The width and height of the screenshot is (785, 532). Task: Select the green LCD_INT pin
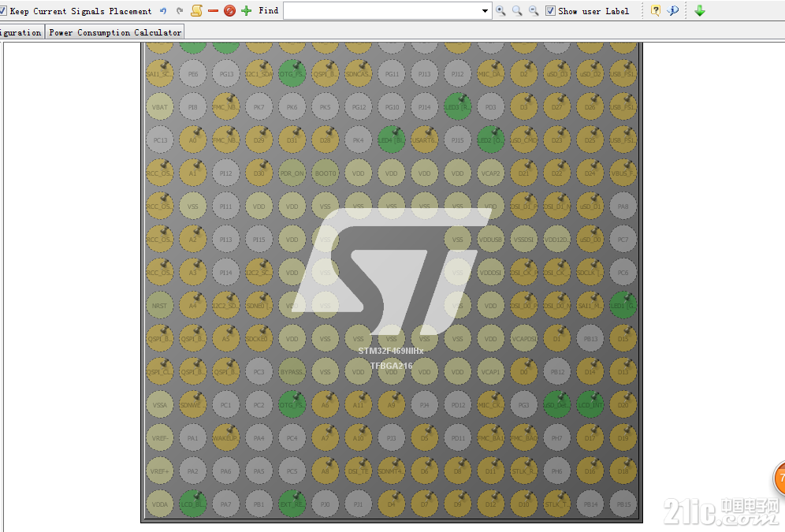point(590,405)
